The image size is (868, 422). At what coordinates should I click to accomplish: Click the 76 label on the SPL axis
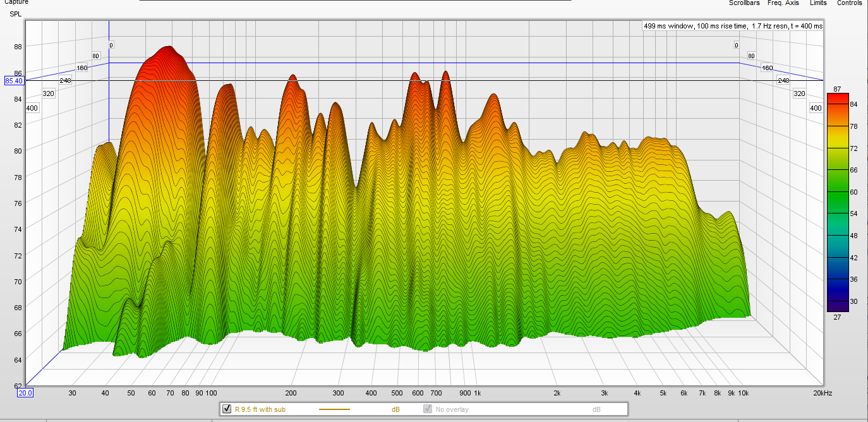click(18, 203)
